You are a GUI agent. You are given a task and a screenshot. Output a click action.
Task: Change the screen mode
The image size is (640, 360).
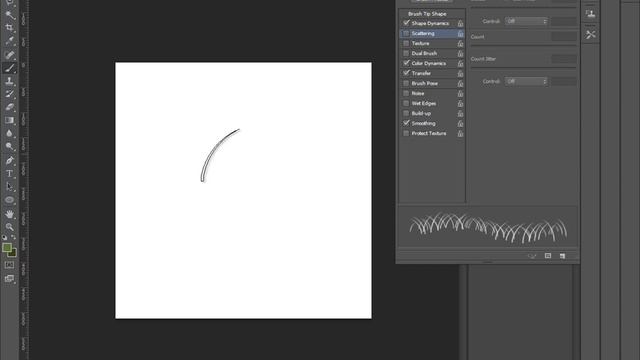tap(9, 279)
